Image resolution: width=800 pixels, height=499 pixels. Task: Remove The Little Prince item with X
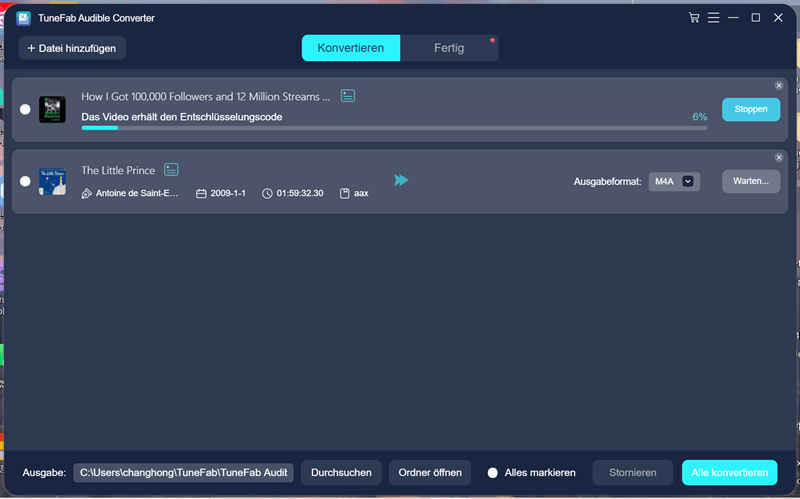coord(779,158)
